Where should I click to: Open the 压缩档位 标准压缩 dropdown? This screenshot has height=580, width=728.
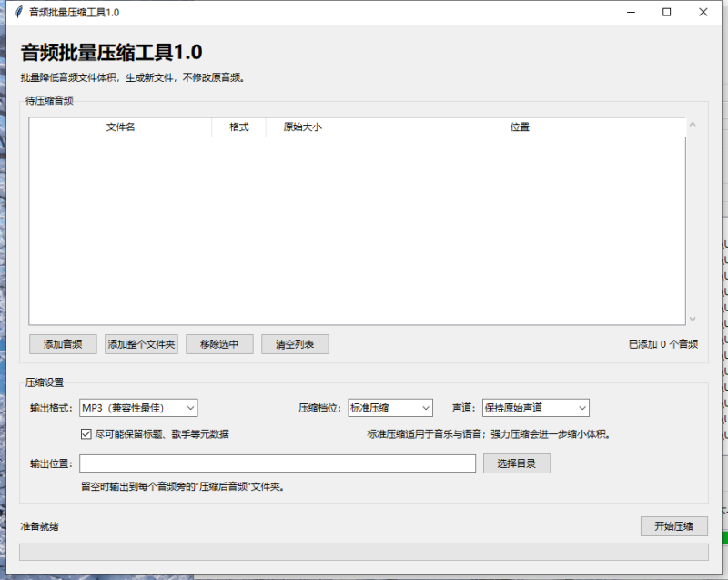tap(390, 408)
